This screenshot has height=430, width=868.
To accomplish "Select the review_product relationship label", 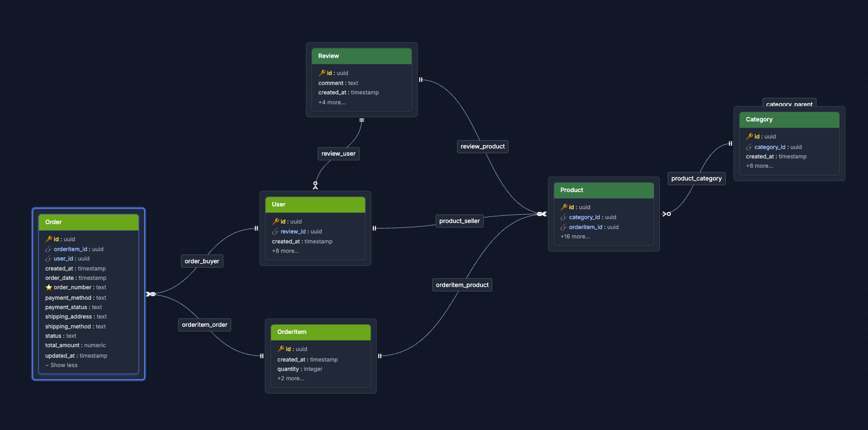I will pos(483,146).
